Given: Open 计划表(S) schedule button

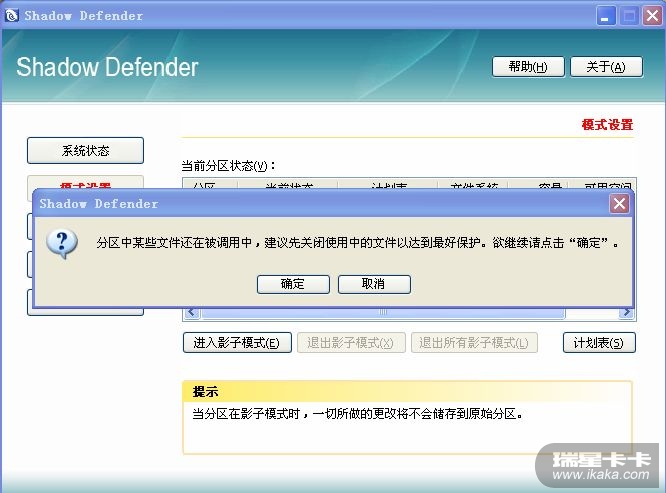Looking at the screenshot, I should [599, 342].
